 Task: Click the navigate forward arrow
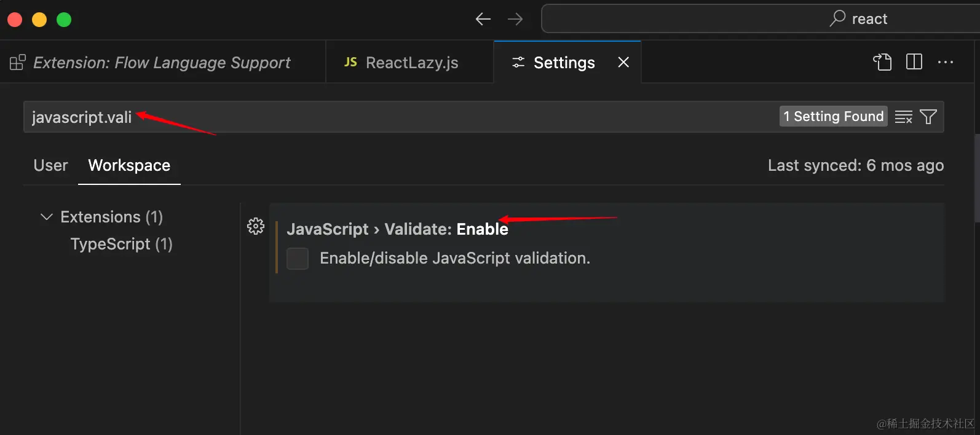(x=515, y=19)
